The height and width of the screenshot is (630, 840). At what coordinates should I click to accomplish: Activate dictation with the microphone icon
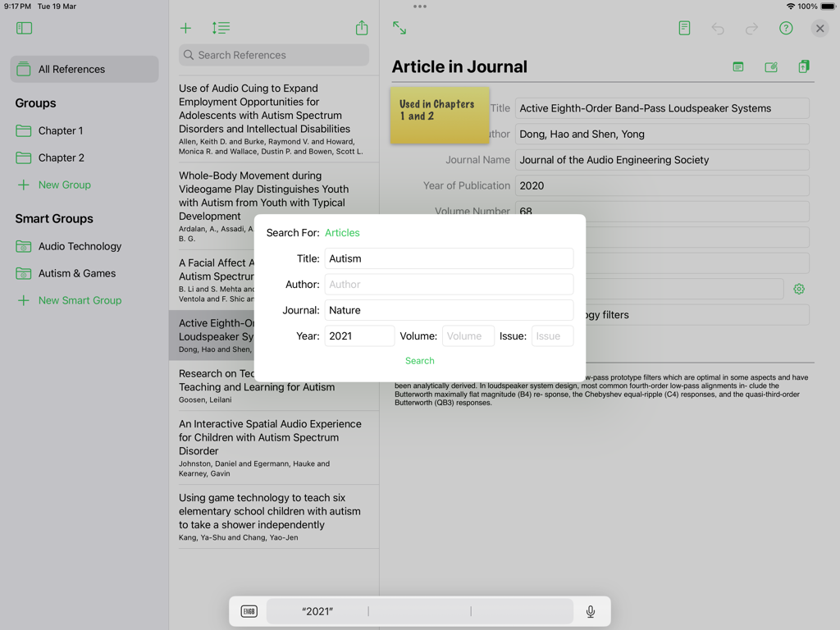click(590, 611)
